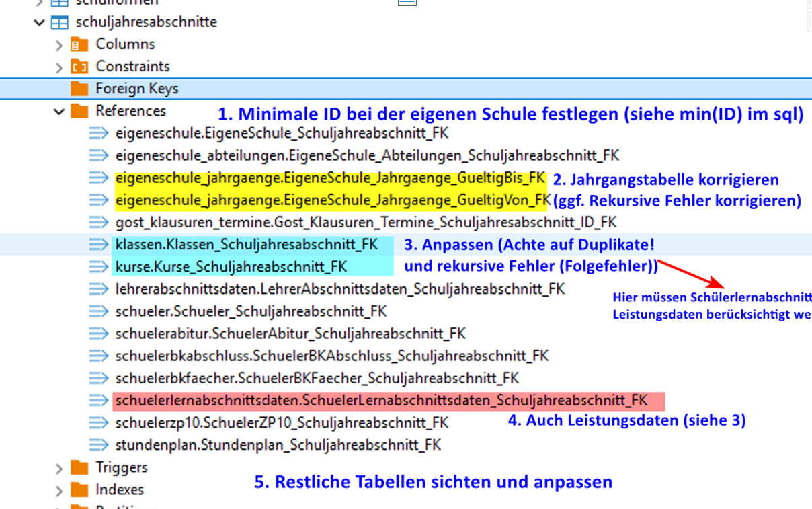Click the reference arrow icon beside stundenplan.Stundenplan_Schuljahreabschnitt_FK
This screenshot has width=812, height=509.
click(x=99, y=445)
